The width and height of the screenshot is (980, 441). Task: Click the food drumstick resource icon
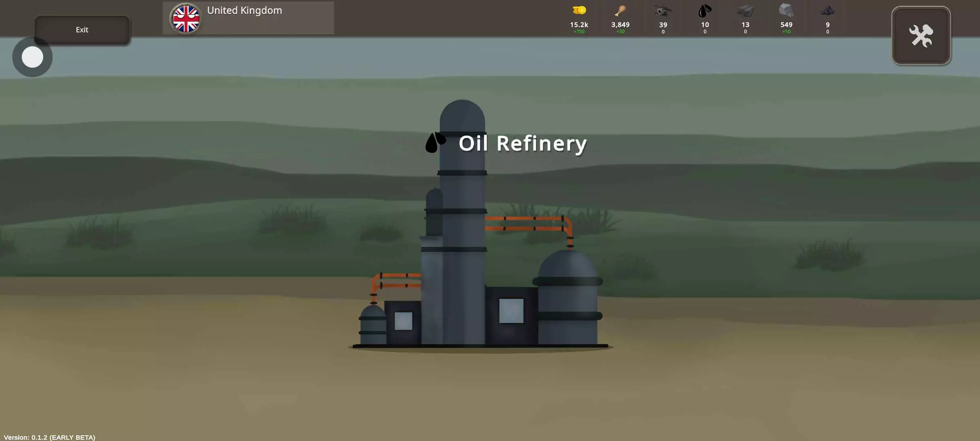(x=620, y=11)
